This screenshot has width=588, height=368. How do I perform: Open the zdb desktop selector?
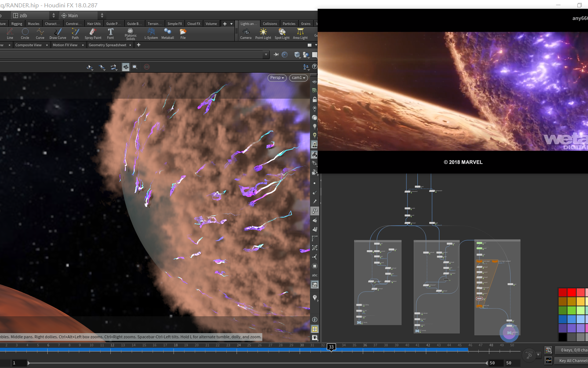33,15
